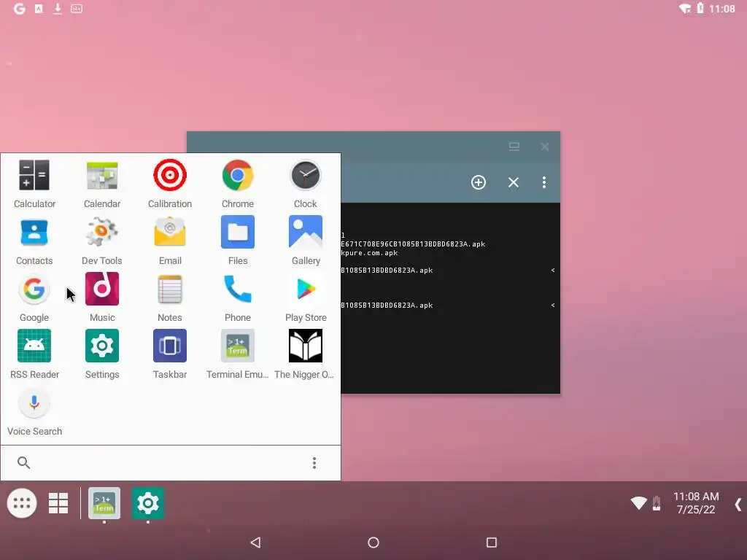
Task: Click the taskbar Wi-Fi indicator
Action: pos(639,503)
